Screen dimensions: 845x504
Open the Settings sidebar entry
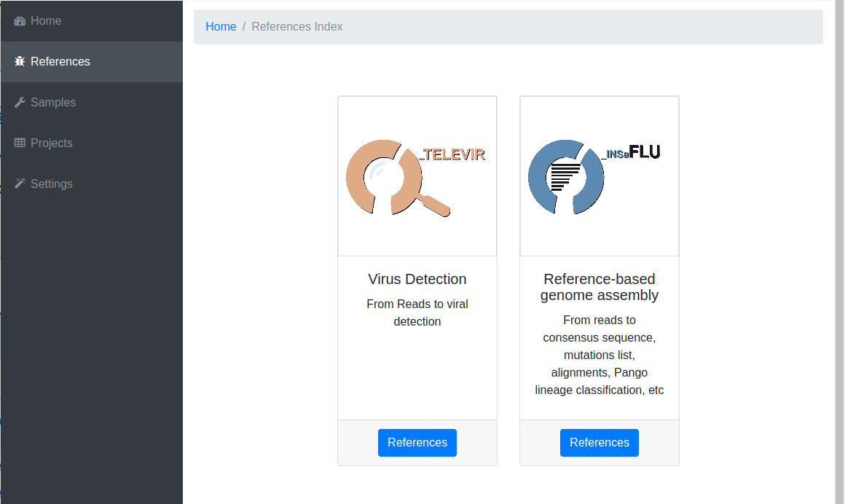point(92,184)
